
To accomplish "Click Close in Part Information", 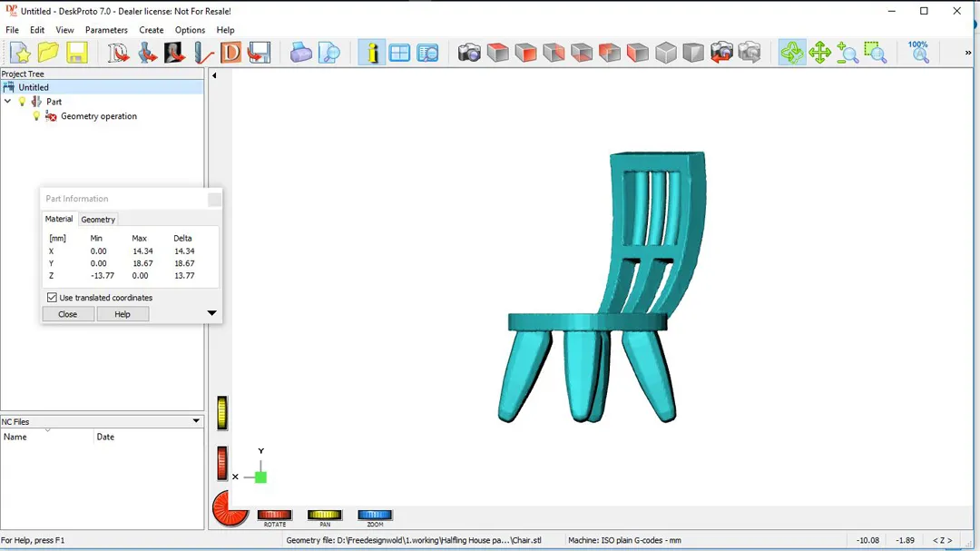I will click(67, 314).
